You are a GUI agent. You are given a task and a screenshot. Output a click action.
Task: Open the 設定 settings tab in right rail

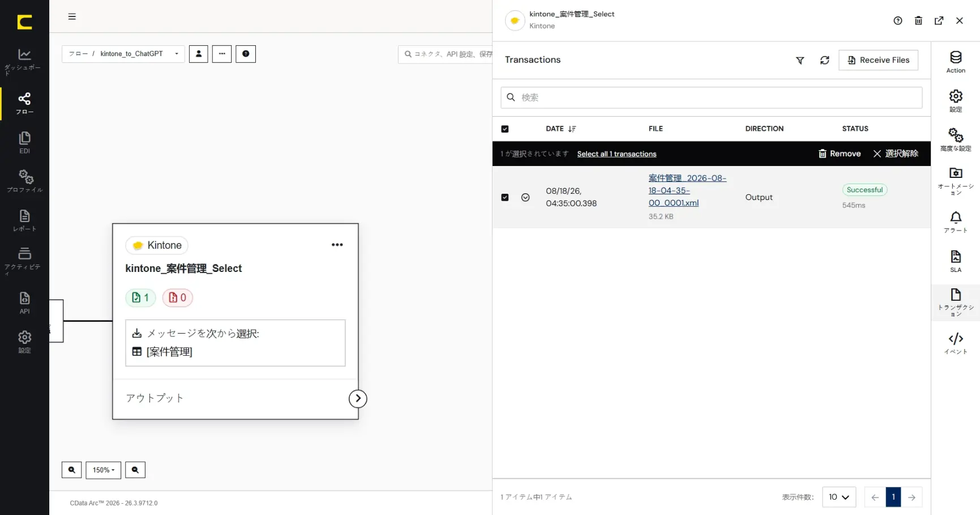(956, 101)
